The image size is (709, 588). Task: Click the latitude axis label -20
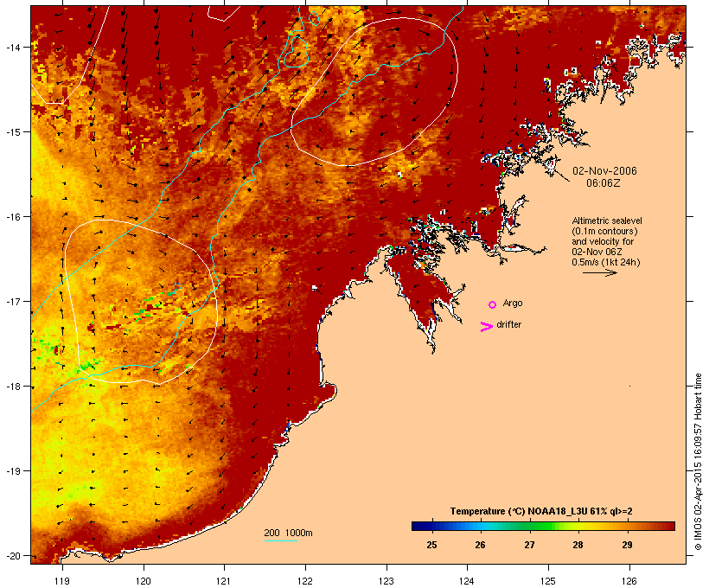coord(13,556)
